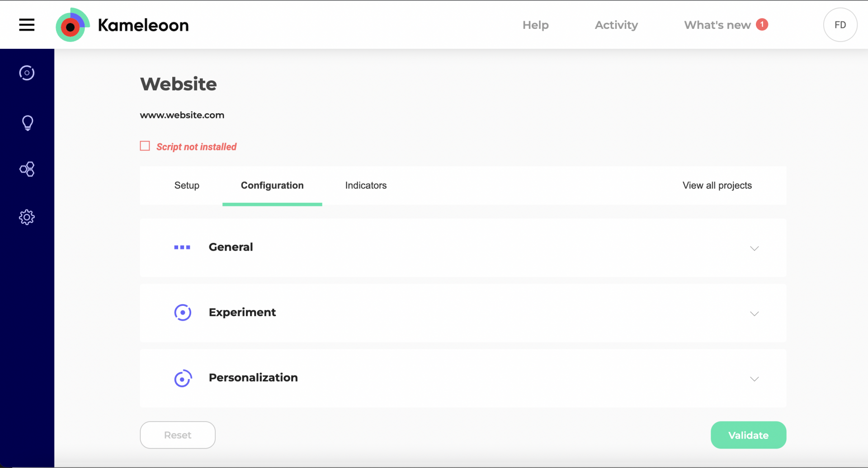The width and height of the screenshot is (868, 468).
Task: Click the Experiment section title
Action: pyautogui.click(x=242, y=312)
